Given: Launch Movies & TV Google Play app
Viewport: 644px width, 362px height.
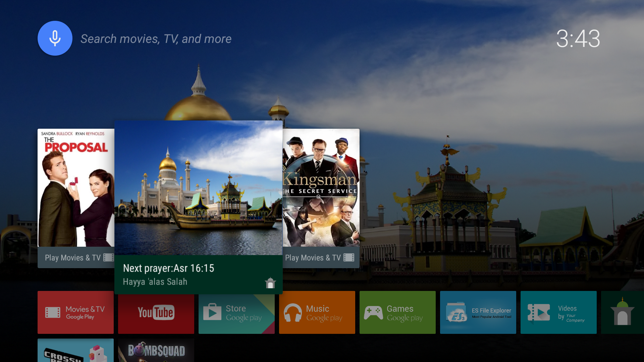Looking at the screenshot, I should (x=75, y=312).
